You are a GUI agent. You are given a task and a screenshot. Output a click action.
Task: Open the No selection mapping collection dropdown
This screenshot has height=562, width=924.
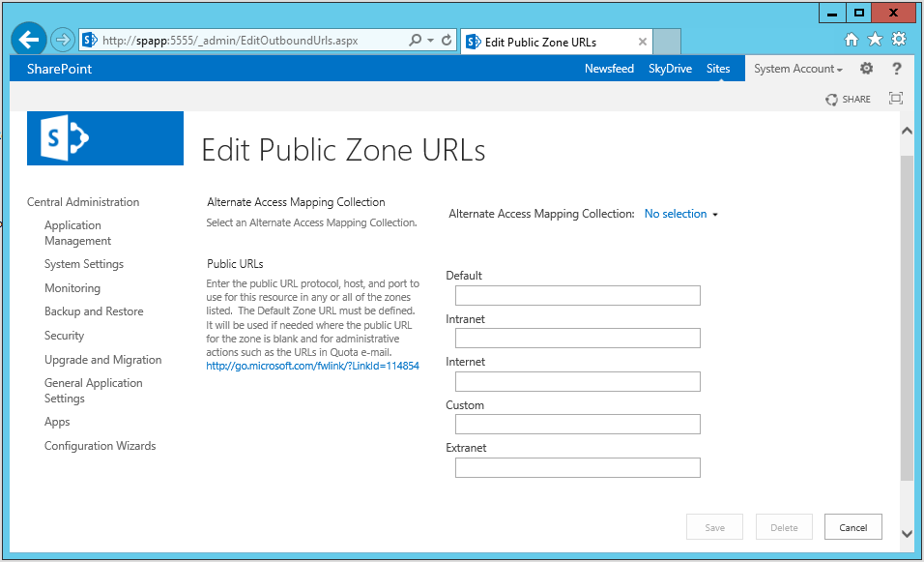click(x=680, y=214)
